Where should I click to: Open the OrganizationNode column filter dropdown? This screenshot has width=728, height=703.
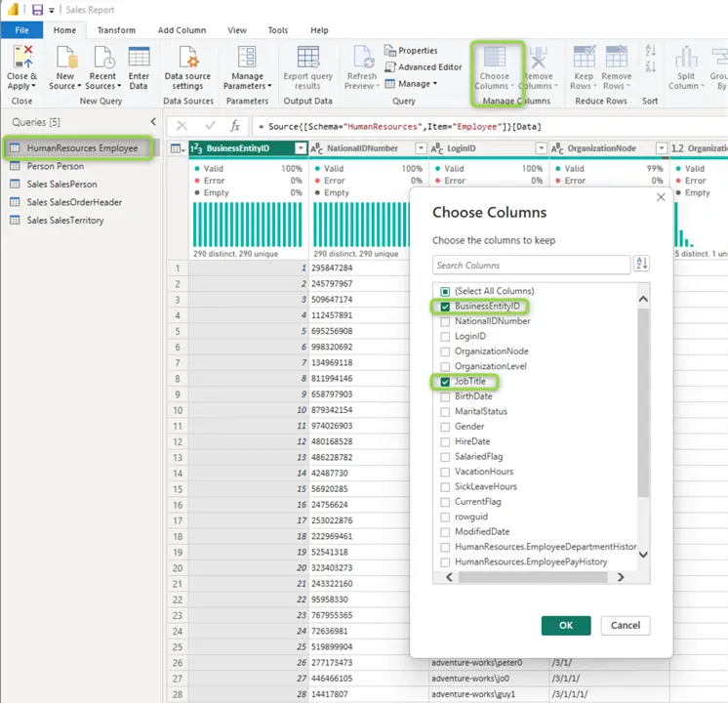tap(661, 148)
